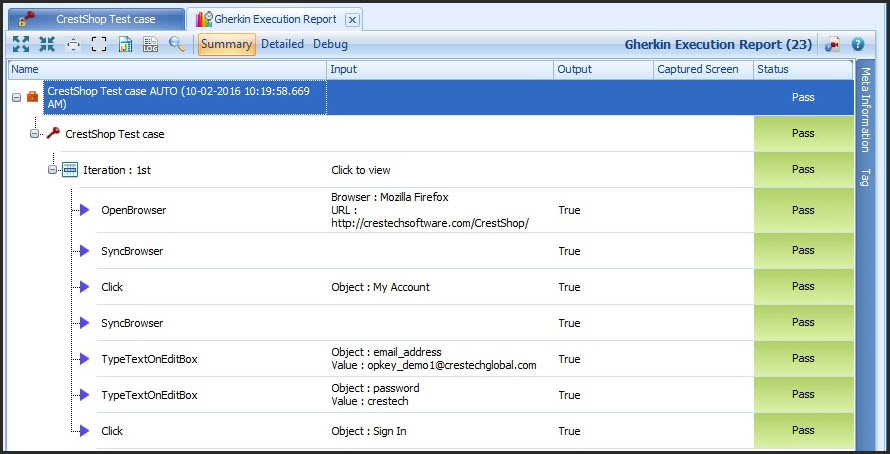Collapse the Iteration : 1st node

tap(53, 170)
